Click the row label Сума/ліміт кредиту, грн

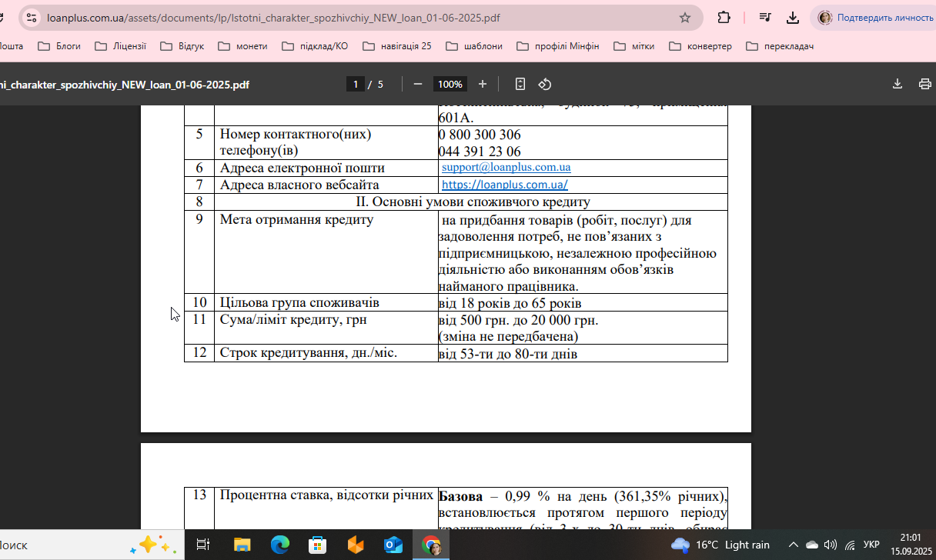[x=292, y=319]
